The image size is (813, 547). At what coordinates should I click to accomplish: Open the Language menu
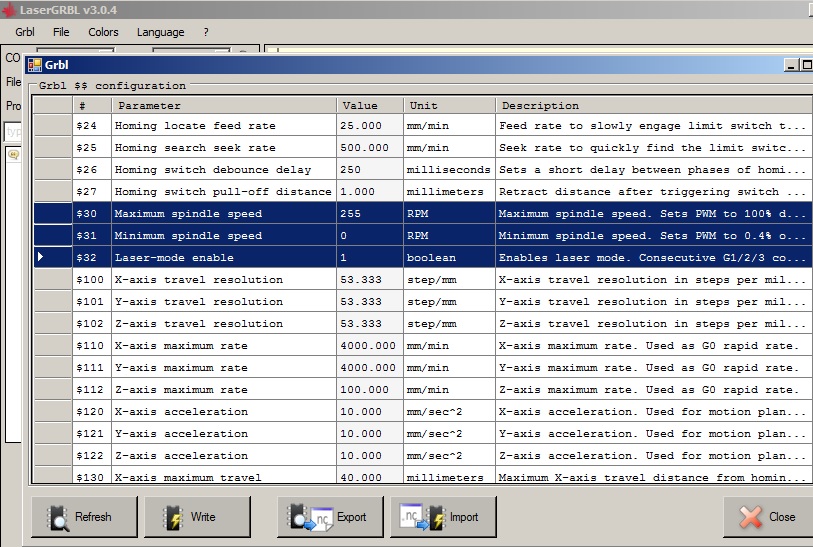[160, 32]
